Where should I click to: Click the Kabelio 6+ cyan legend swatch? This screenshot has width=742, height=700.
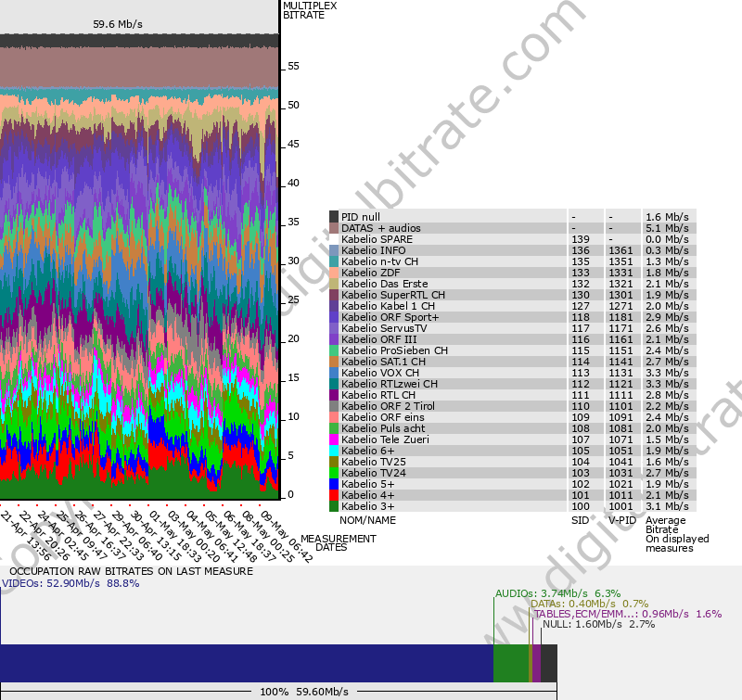click(334, 451)
